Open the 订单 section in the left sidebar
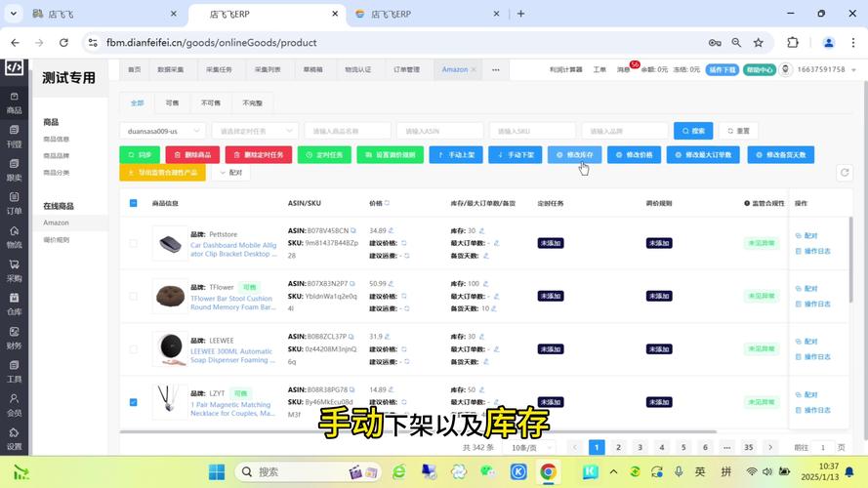 (15, 204)
